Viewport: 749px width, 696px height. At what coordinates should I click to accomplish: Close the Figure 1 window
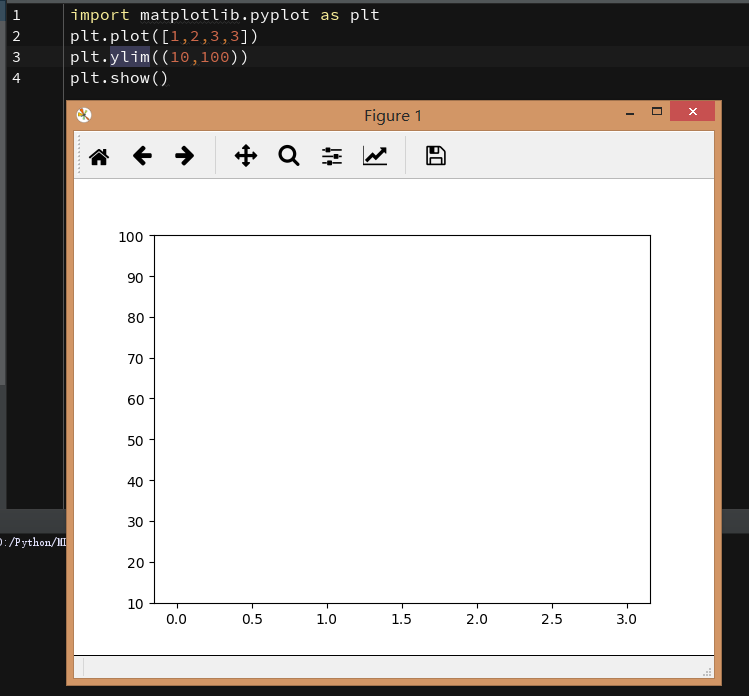[693, 111]
